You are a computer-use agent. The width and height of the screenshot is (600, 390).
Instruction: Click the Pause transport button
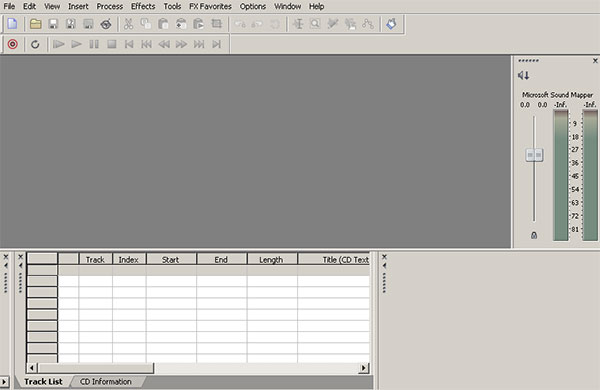coord(94,44)
